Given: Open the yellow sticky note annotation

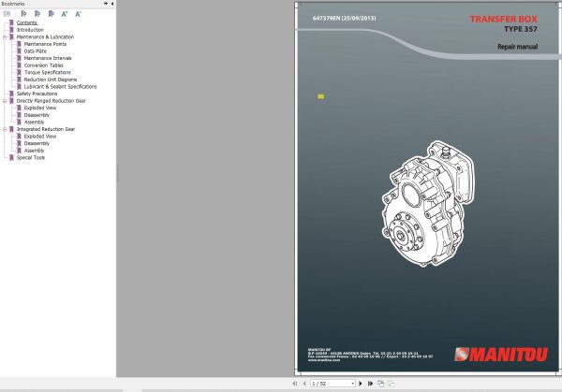Looking at the screenshot, I should click(x=320, y=96).
